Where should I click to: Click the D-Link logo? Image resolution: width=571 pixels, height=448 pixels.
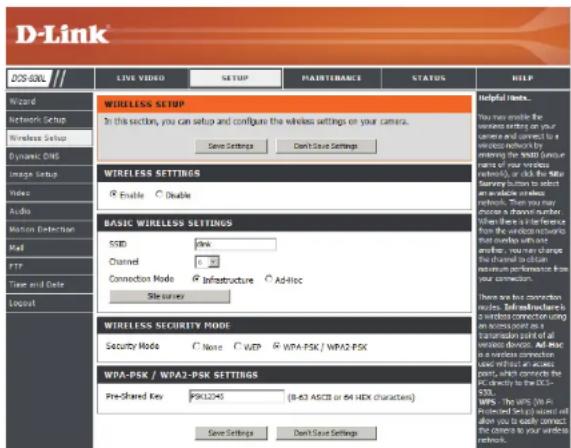tap(62, 35)
